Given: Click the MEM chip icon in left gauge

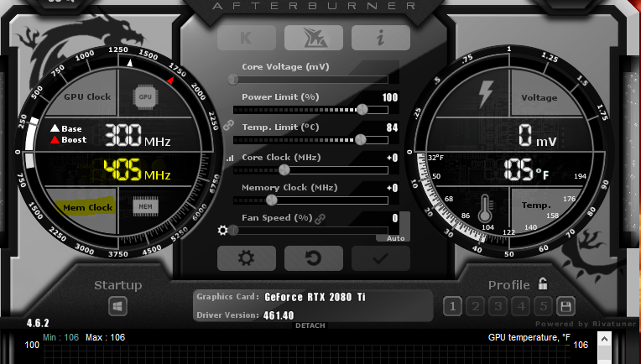Looking at the screenshot, I should [145, 206].
